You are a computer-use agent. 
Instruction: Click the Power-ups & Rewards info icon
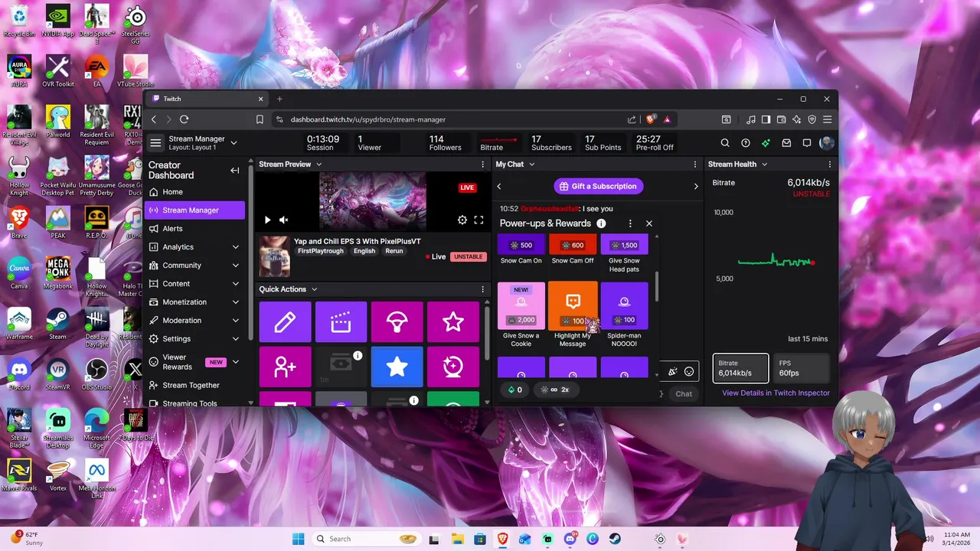pyautogui.click(x=601, y=223)
